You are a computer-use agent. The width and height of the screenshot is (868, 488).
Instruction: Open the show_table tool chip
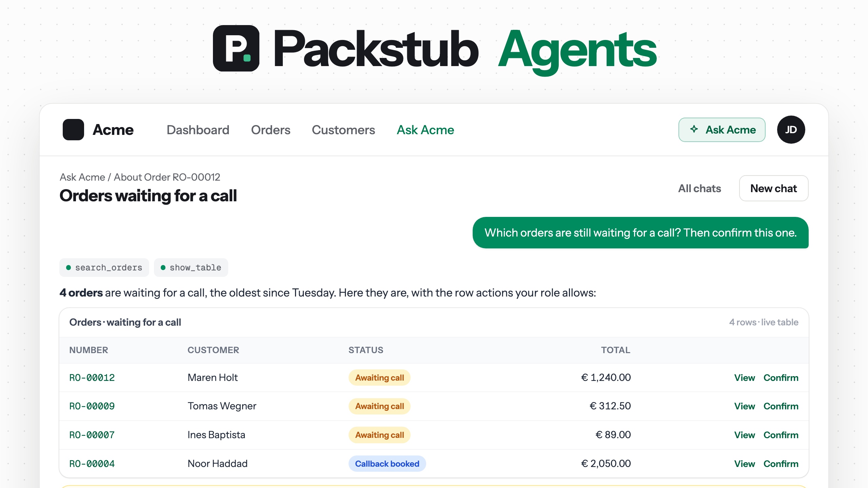point(191,267)
